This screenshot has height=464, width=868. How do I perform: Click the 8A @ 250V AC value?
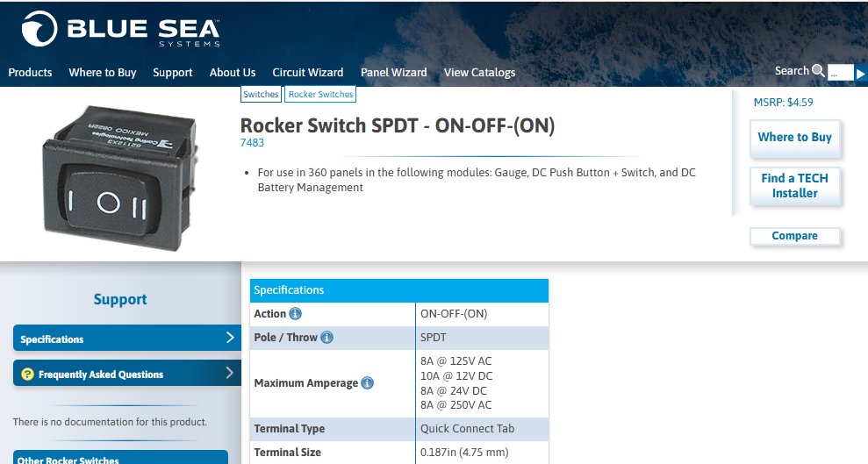[456, 405]
